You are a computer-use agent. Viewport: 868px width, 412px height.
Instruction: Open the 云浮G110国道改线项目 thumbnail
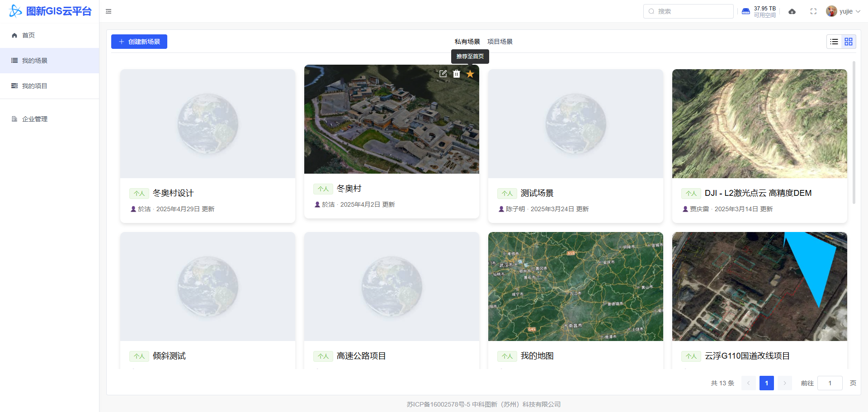point(759,286)
